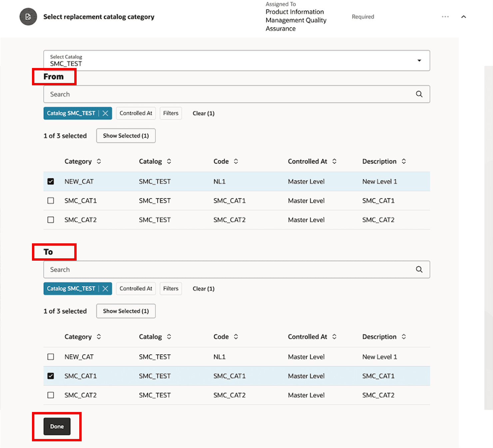Click the ellipsis menu icon at top right

445,16
